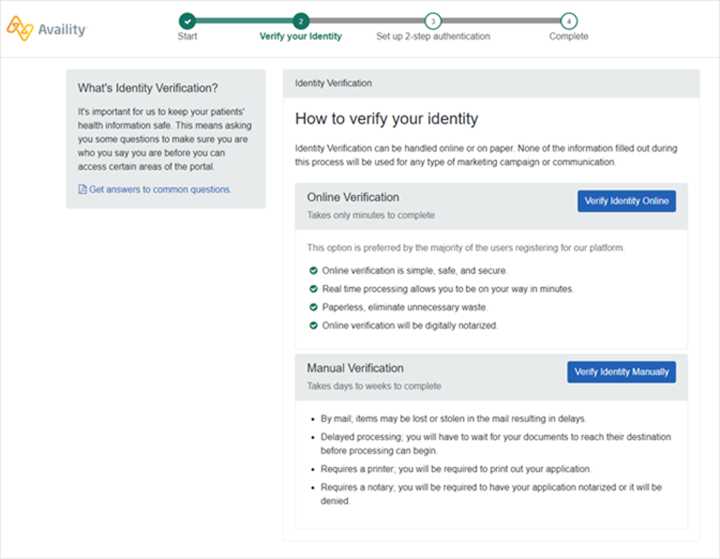Select the completed Start step checkmark circle
720x559 pixels.
point(187,21)
